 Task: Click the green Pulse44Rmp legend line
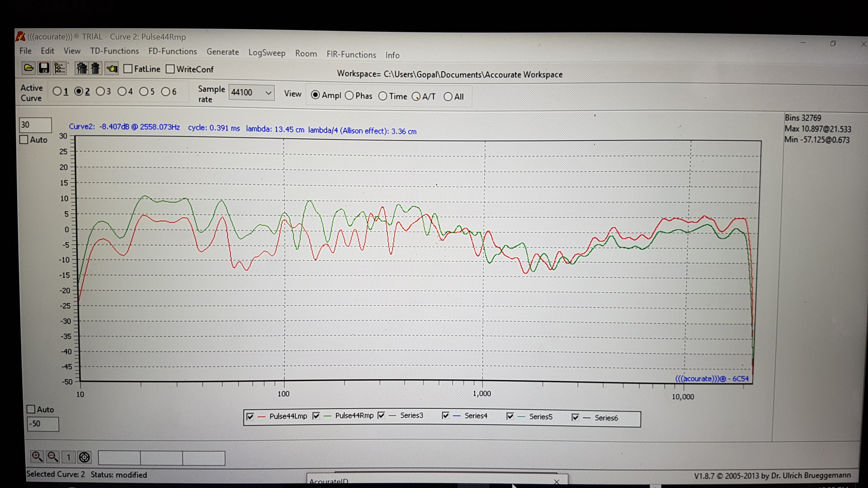point(327,416)
